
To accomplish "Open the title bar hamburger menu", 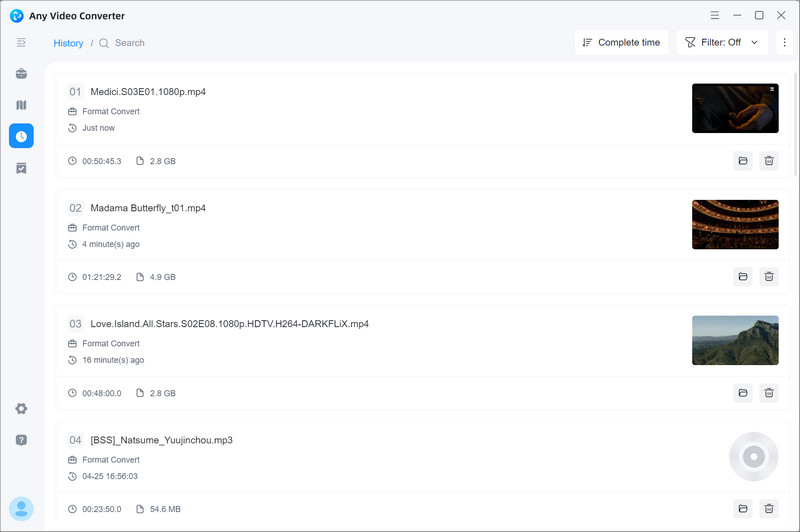I will point(715,16).
